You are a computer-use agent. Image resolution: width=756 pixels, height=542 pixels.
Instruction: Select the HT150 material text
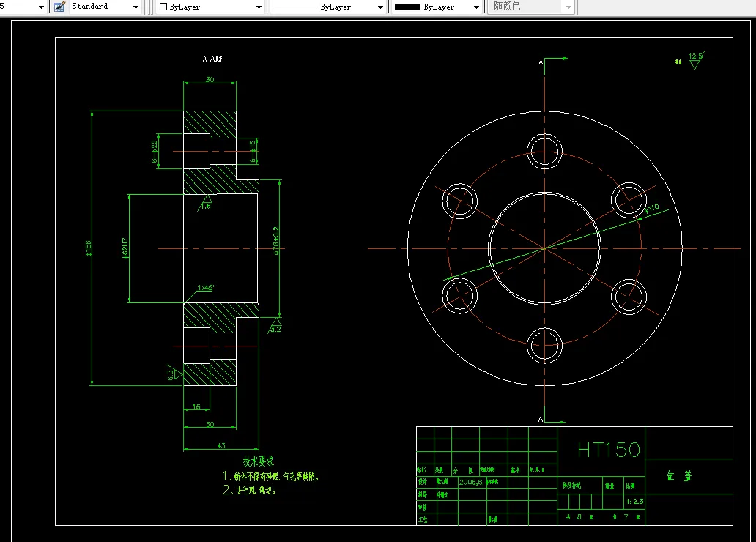[609, 450]
